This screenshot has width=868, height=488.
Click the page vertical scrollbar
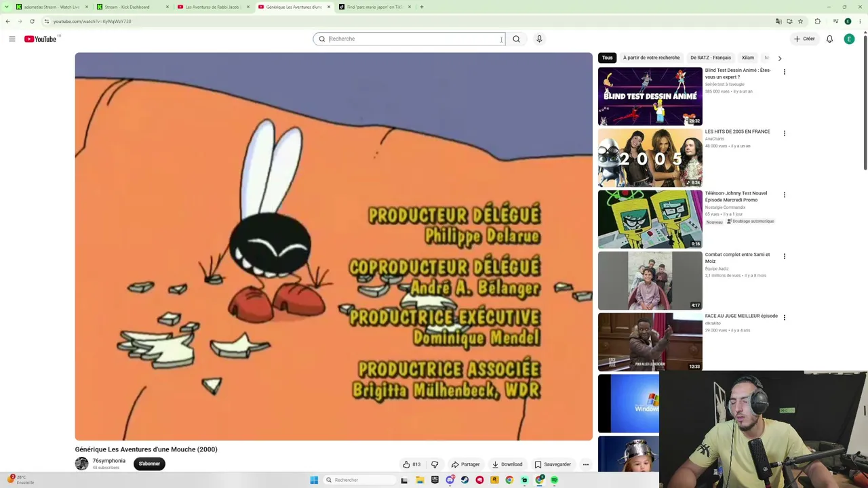coord(865,102)
